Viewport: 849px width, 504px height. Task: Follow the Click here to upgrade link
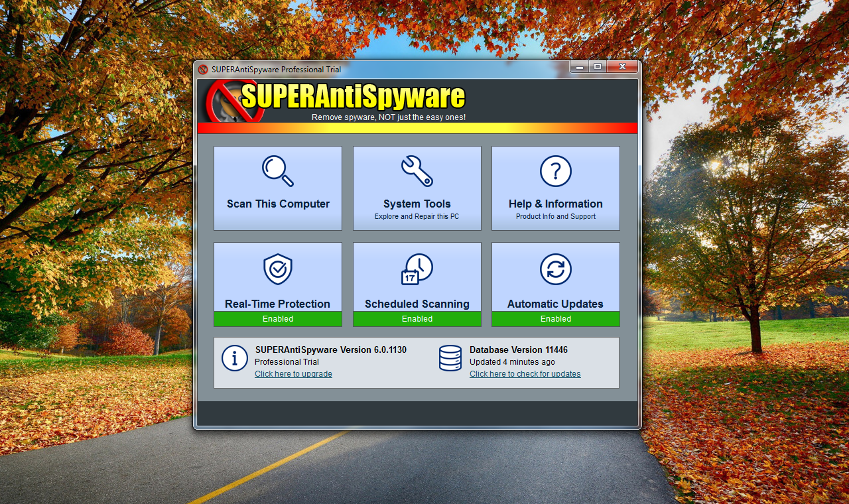pyautogui.click(x=293, y=374)
